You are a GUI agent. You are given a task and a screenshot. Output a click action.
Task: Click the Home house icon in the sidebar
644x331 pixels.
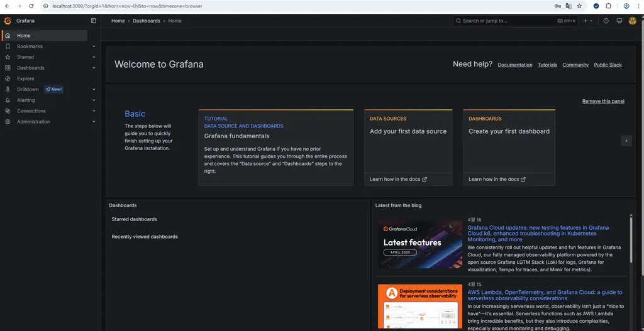coord(8,36)
